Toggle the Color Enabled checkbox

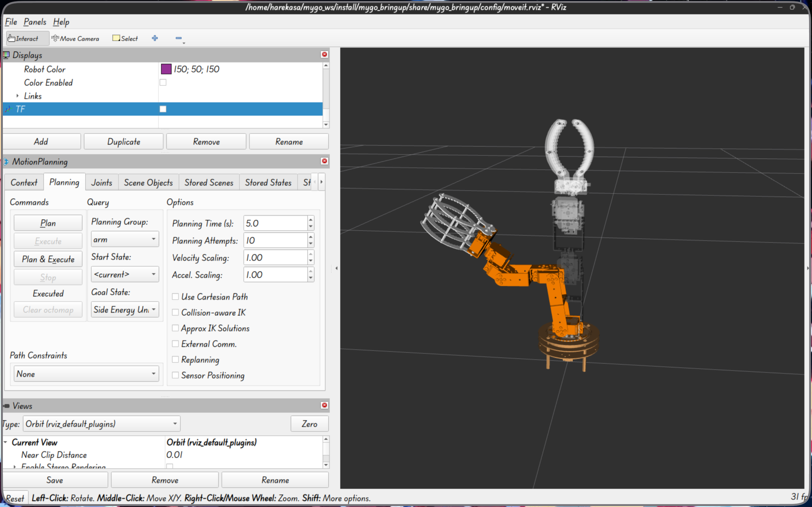point(163,82)
